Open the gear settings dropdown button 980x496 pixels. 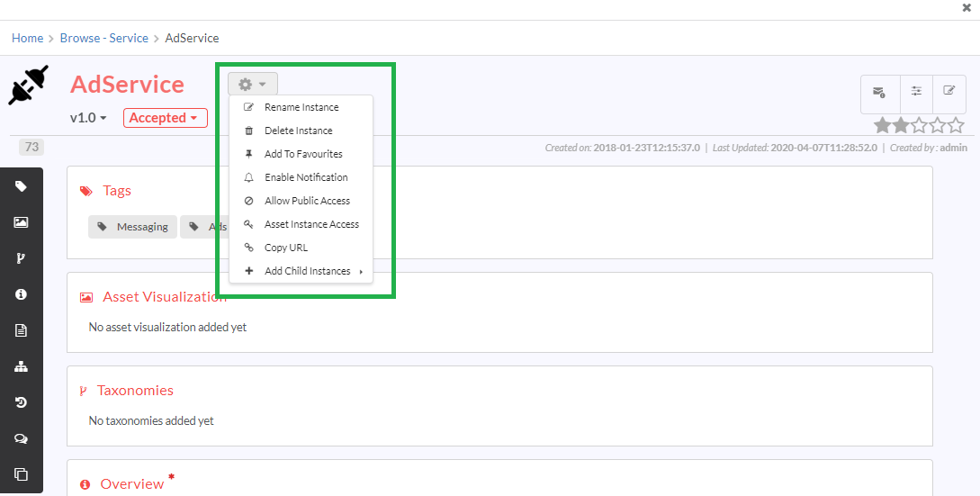tap(253, 84)
